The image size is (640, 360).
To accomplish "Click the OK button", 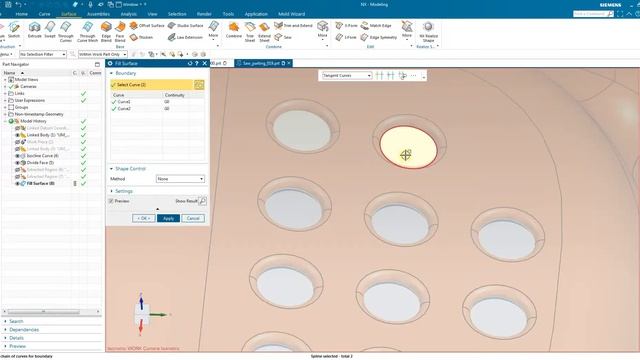I will click(x=144, y=218).
